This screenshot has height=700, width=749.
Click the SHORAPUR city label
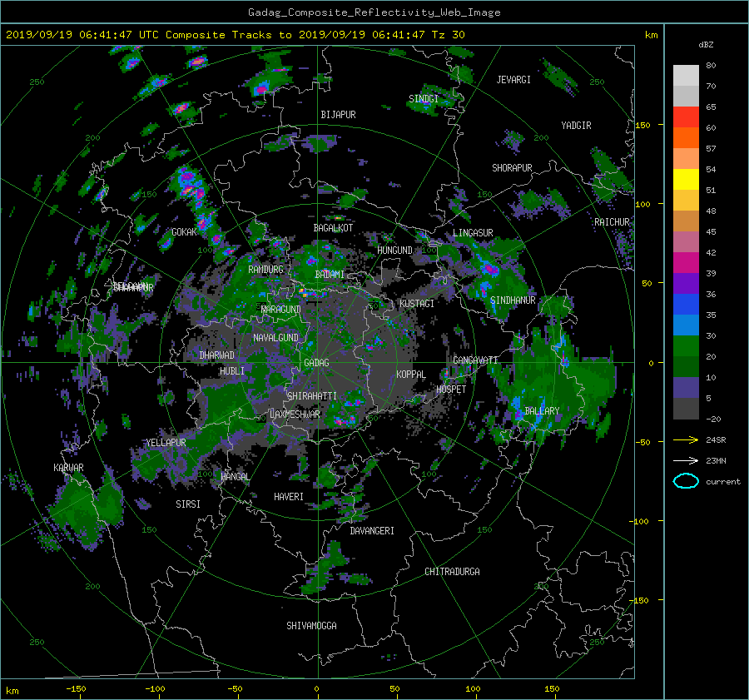(x=512, y=167)
